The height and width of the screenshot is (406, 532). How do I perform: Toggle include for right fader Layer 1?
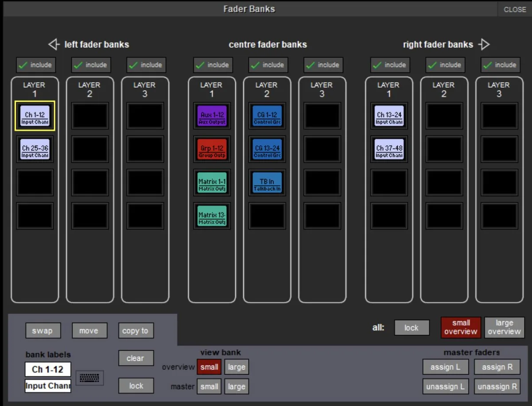pos(390,65)
